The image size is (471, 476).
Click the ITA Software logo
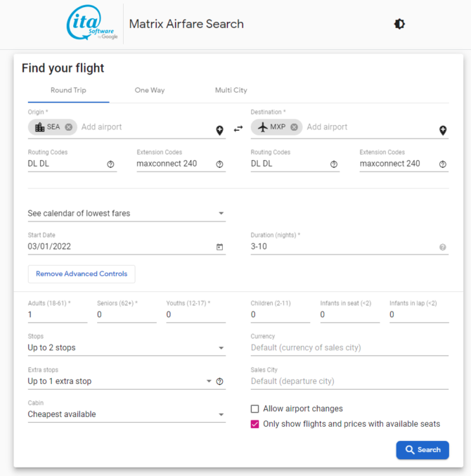click(92, 22)
